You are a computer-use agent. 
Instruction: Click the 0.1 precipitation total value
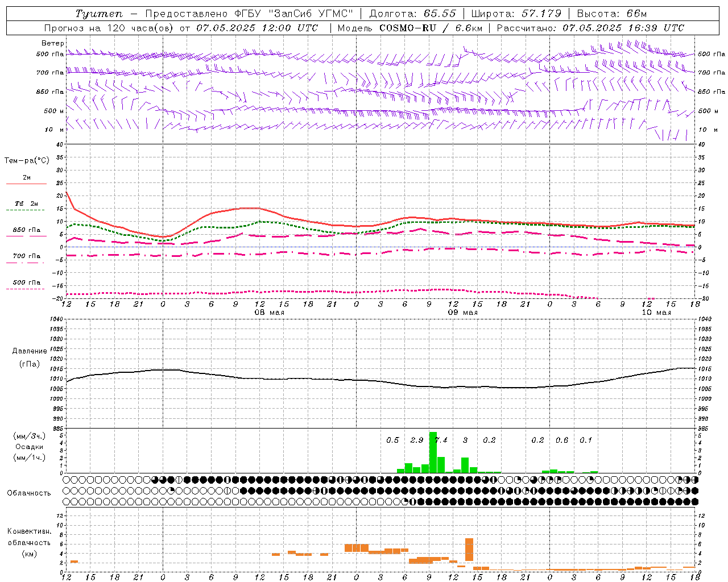tap(586, 440)
